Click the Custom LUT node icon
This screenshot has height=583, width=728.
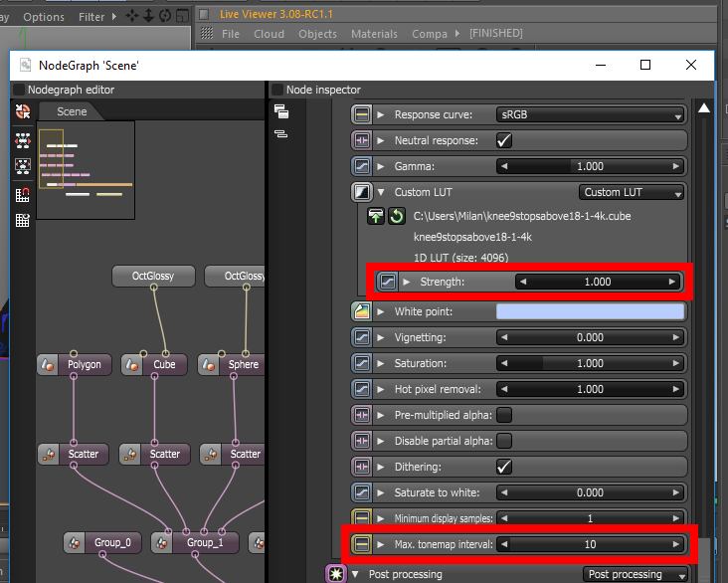(x=362, y=192)
